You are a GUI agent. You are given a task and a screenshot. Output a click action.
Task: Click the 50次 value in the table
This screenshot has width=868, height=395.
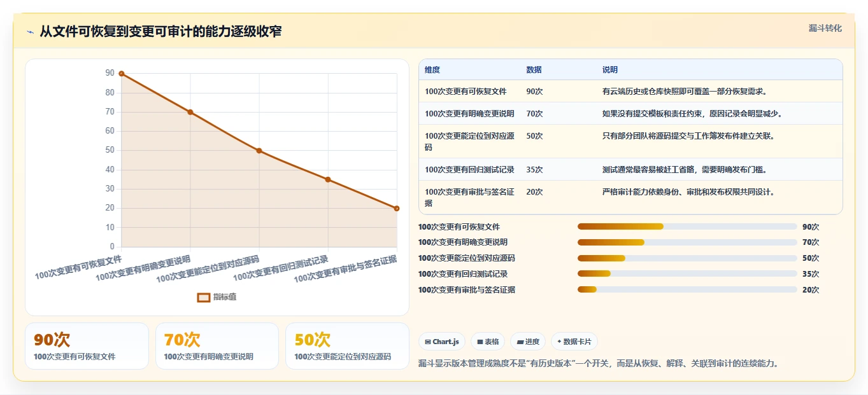(534, 136)
